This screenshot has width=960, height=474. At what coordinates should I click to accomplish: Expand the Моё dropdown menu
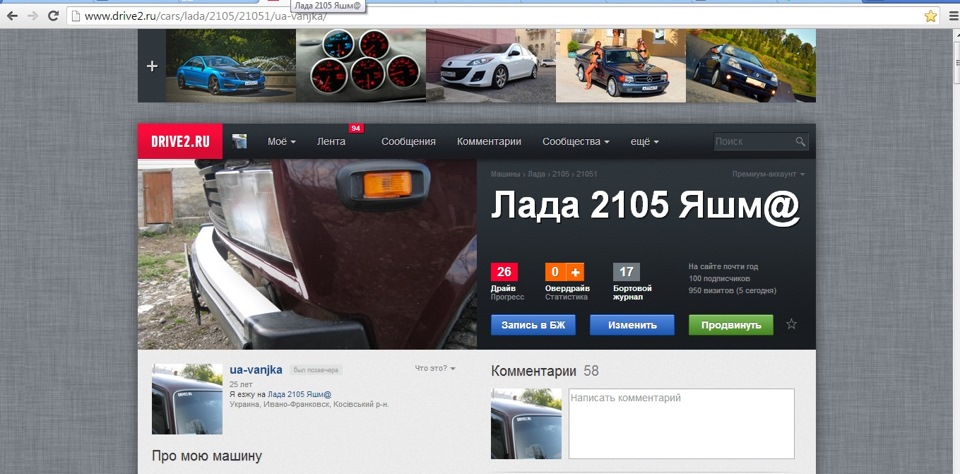coord(282,141)
